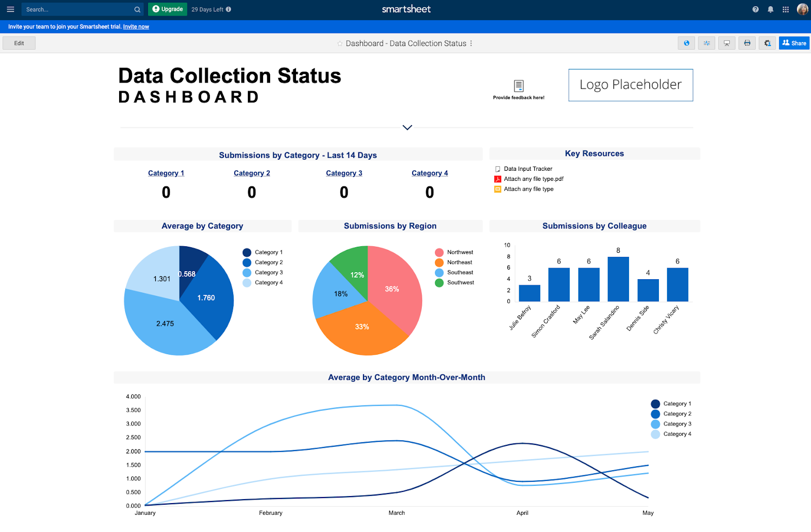The height and width of the screenshot is (532, 811).
Task: Click the Upgrade button
Action: (x=167, y=9)
